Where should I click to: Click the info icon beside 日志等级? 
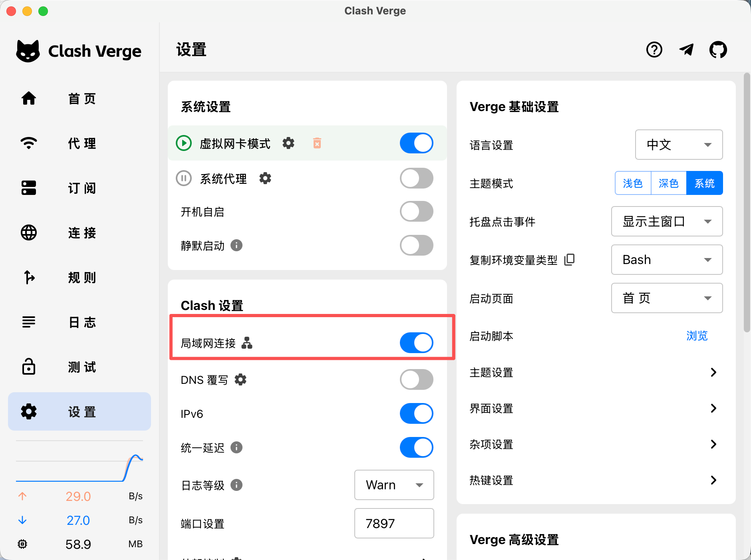(236, 485)
